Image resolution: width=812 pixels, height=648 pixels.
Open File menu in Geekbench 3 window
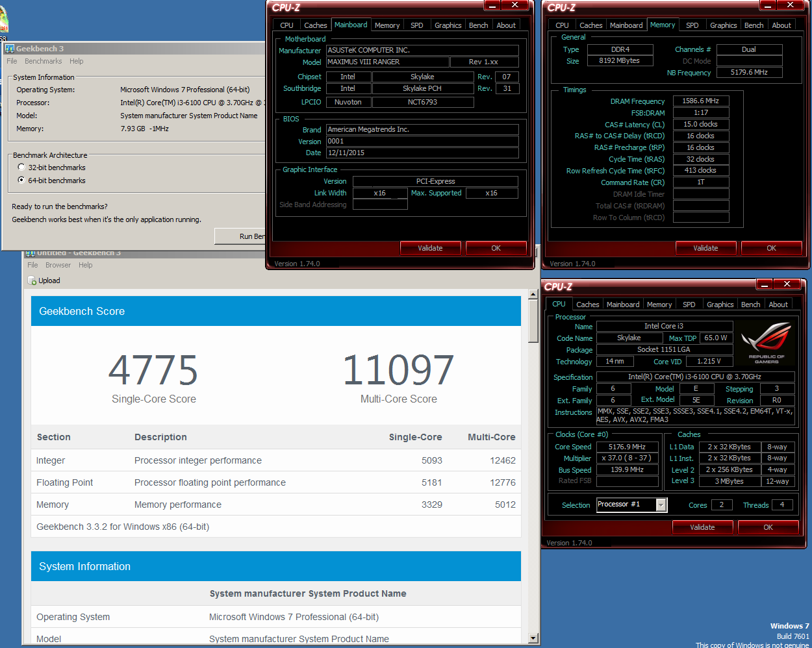click(x=12, y=61)
